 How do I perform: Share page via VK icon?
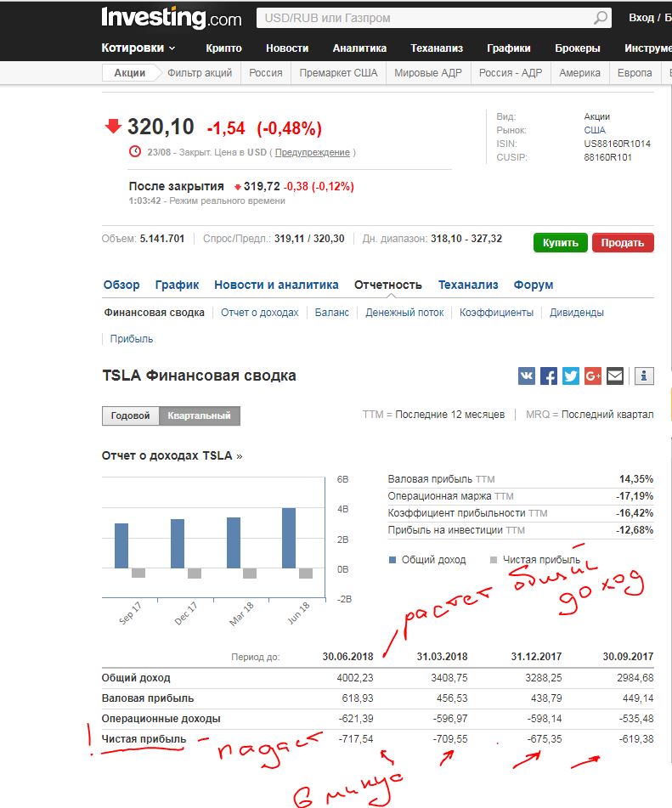[527, 376]
